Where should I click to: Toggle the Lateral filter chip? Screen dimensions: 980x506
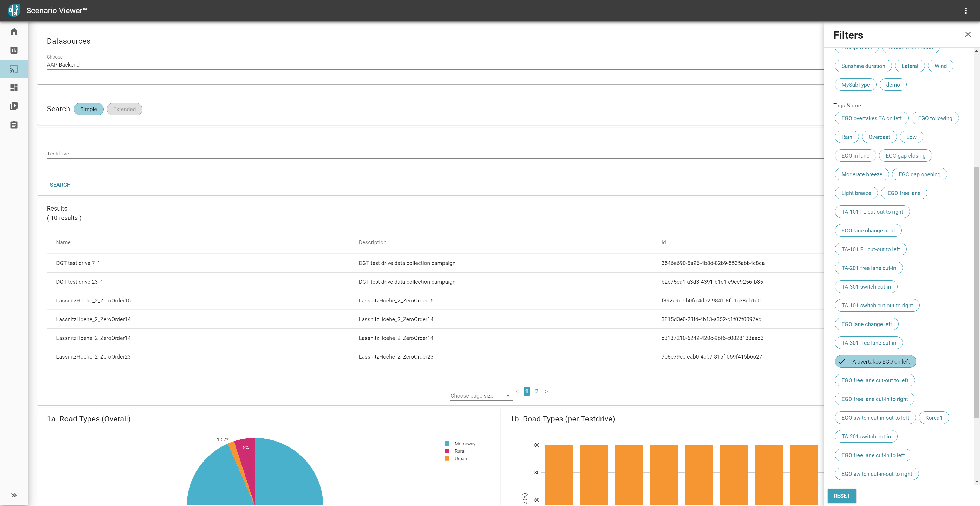pyautogui.click(x=910, y=66)
